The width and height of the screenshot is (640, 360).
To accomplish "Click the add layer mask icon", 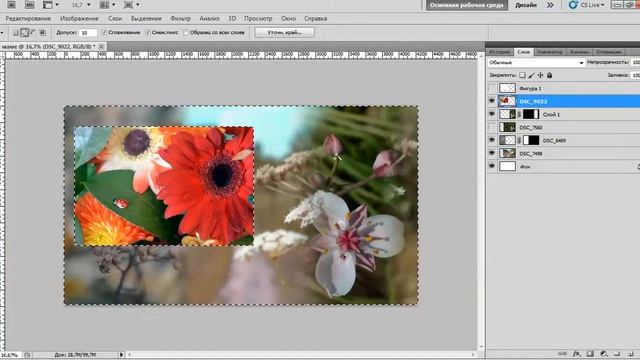I will [590, 354].
